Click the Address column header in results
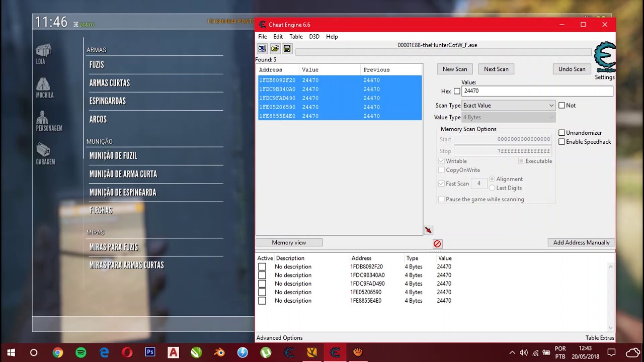This screenshot has width=644, height=362. click(x=278, y=69)
